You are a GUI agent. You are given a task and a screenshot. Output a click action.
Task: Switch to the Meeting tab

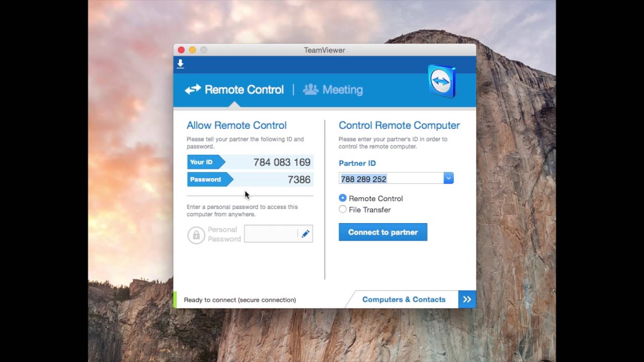[333, 89]
